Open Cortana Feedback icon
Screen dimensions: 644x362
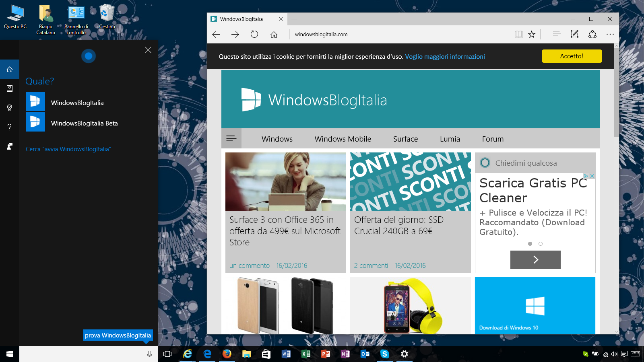(x=10, y=146)
